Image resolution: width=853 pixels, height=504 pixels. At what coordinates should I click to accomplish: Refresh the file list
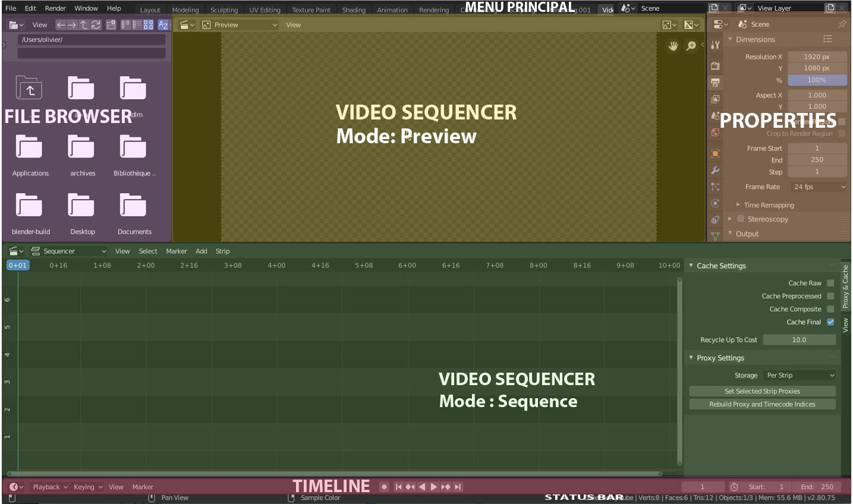tap(96, 25)
